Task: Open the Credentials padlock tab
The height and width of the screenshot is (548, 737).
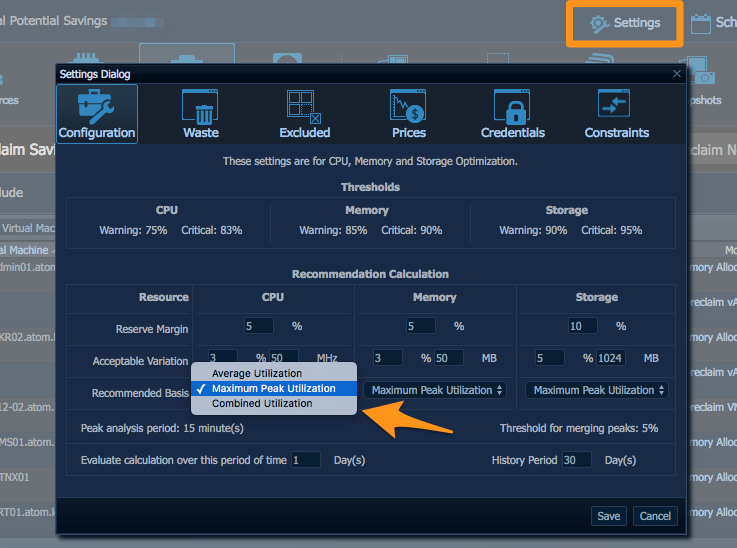Action: tap(512, 114)
